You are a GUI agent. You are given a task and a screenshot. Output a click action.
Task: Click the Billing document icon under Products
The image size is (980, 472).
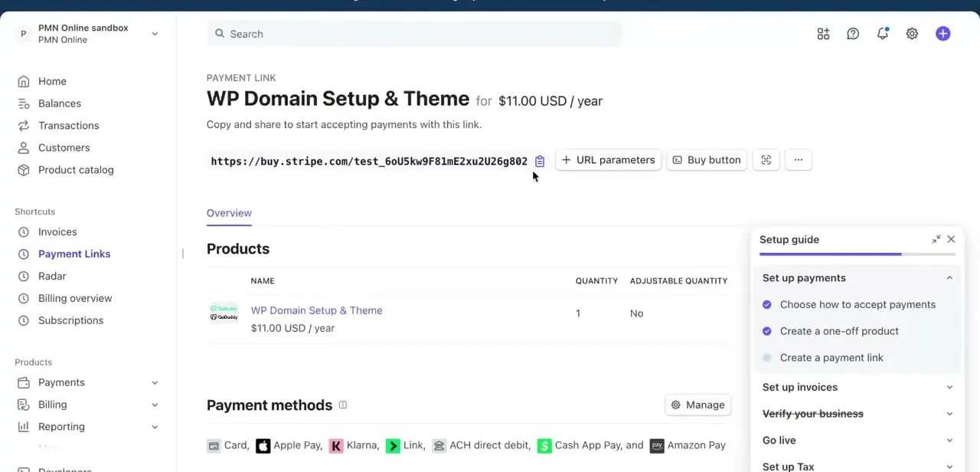tap(24, 405)
